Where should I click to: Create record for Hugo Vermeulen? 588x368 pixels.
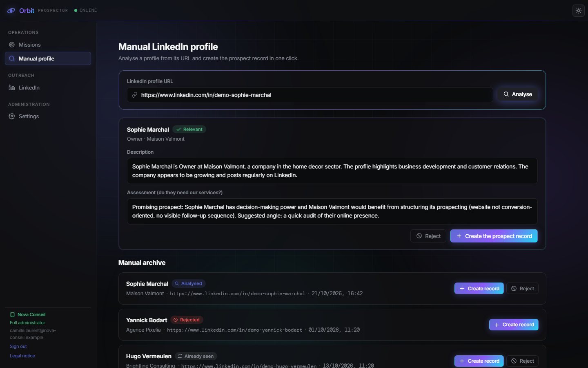[479, 361]
